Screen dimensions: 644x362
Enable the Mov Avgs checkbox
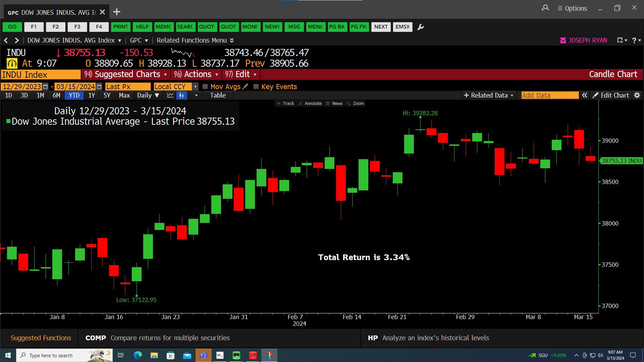205,86
